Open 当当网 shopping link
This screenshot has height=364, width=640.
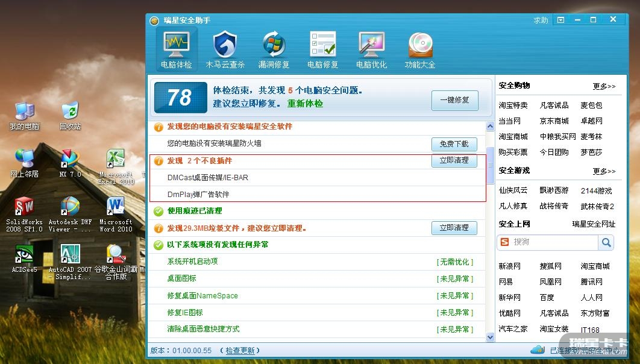[509, 121]
